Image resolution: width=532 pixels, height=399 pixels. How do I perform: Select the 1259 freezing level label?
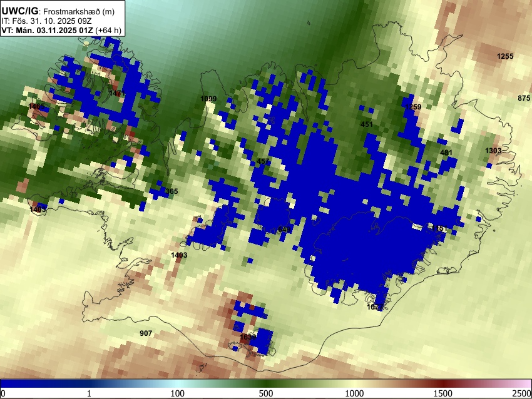[x=413, y=107]
